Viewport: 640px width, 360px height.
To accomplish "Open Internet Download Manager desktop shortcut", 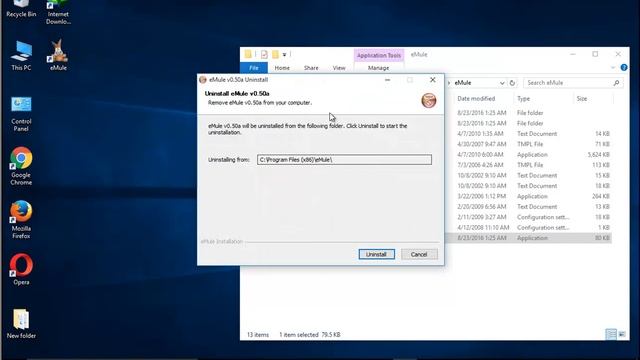I will click(x=58, y=11).
